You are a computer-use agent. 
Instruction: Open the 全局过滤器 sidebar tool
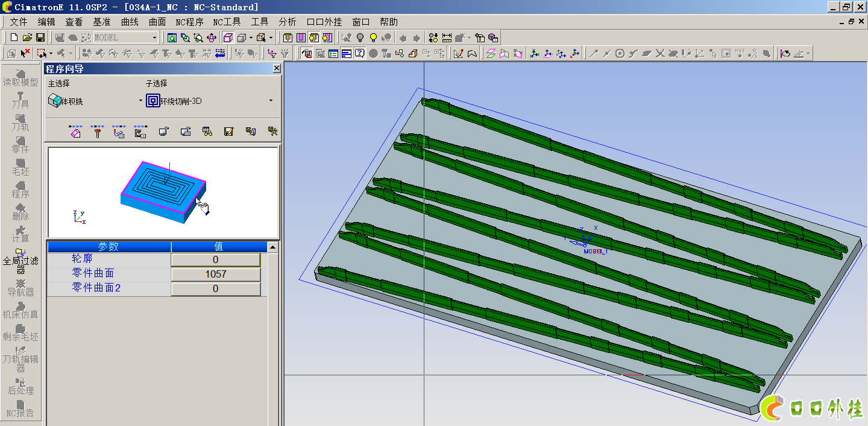(20, 261)
